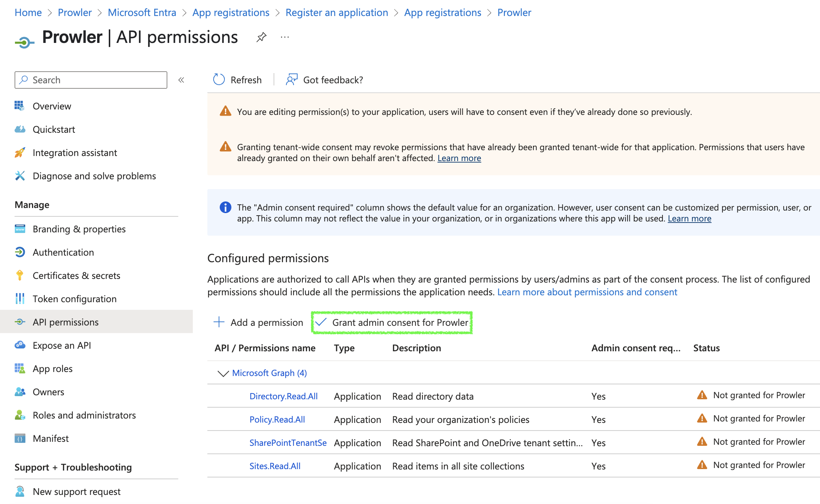Image resolution: width=820 pixels, height=504 pixels.
Task: Click the Integration assistant rocket icon
Action: click(20, 152)
